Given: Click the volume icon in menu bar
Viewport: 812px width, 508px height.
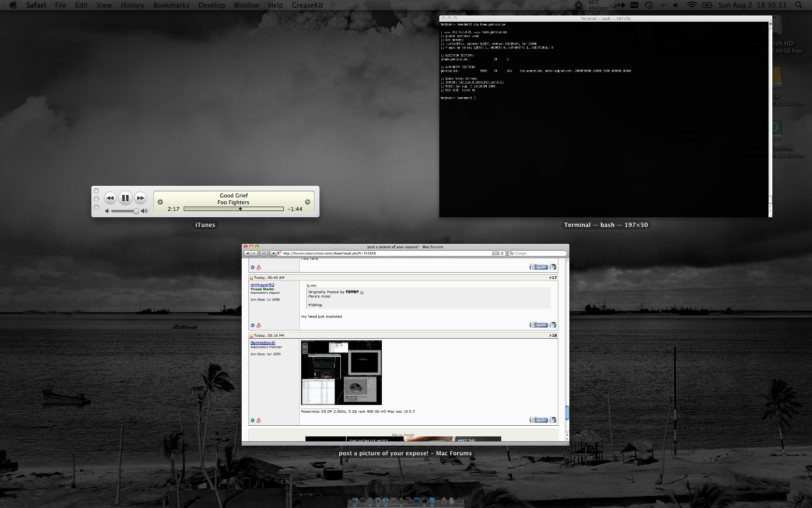Looking at the screenshot, I should pos(676,5).
